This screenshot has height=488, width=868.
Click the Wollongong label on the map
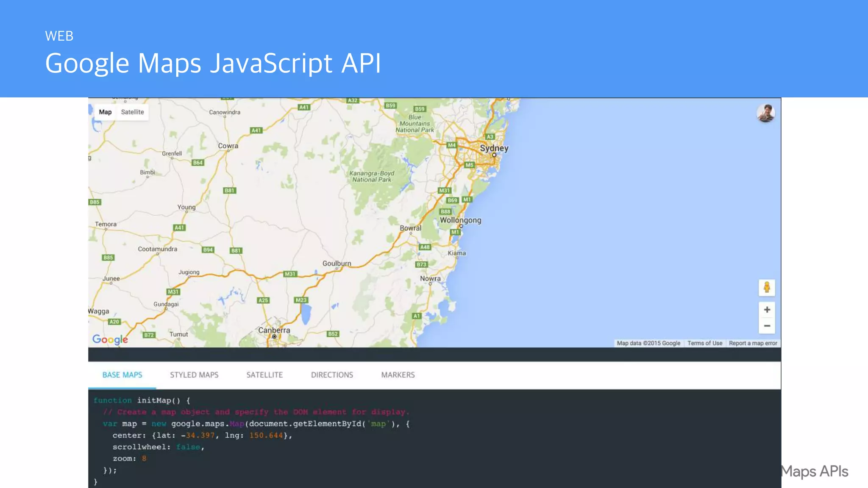click(460, 220)
